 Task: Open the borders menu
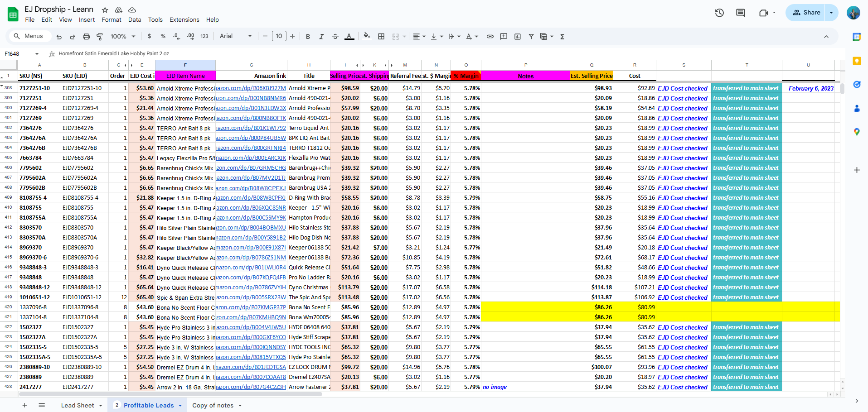[381, 37]
